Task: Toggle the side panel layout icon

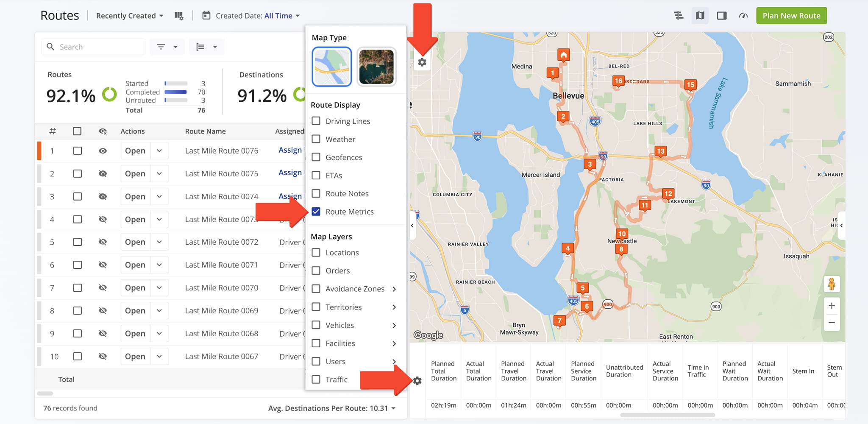Action: click(721, 16)
